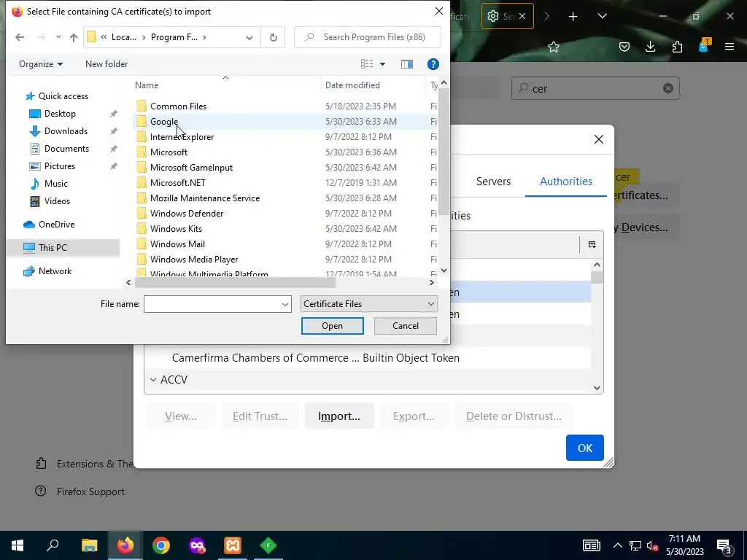Create a New folder
The height and width of the screenshot is (560, 747).
pos(107,64)
